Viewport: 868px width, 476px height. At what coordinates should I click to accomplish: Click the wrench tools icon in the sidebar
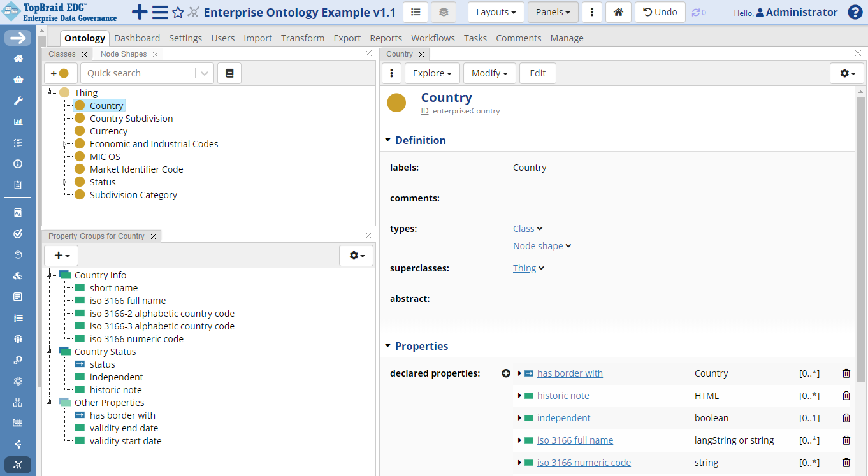(x=17, y=100)
